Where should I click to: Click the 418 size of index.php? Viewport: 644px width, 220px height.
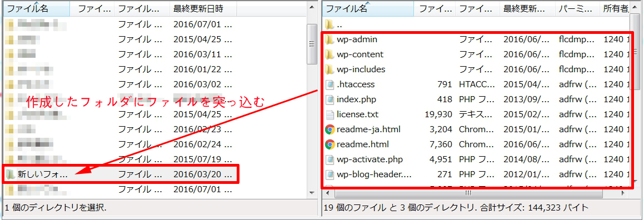[x=445, y=99]
